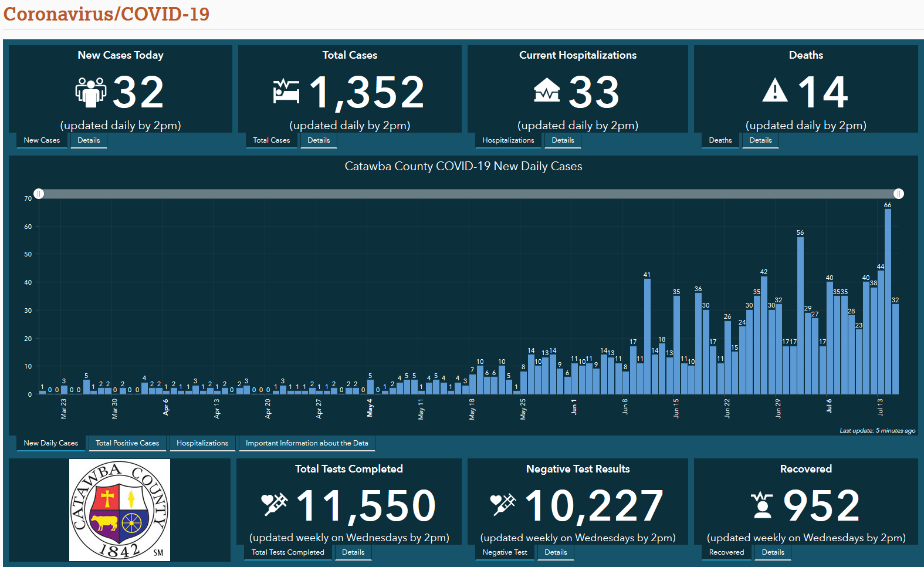924x567 pixels.
Task: Click the tallest bar labeled 66
Action: [888, 302]
